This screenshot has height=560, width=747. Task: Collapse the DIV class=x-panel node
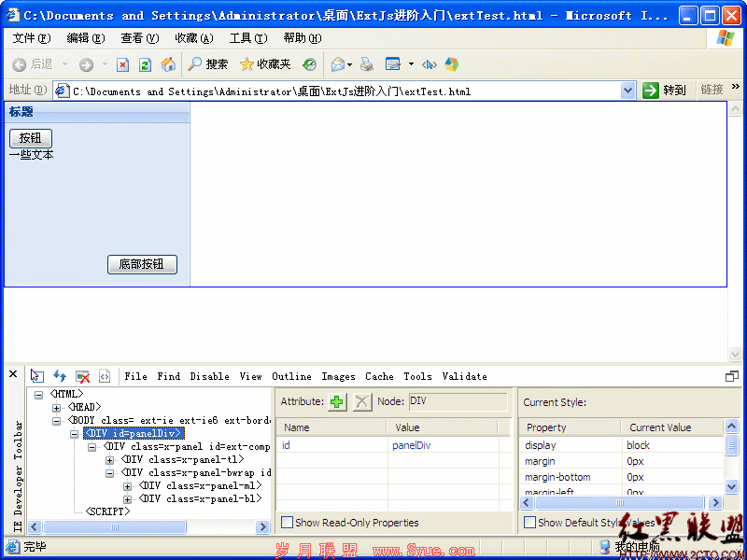92,448
